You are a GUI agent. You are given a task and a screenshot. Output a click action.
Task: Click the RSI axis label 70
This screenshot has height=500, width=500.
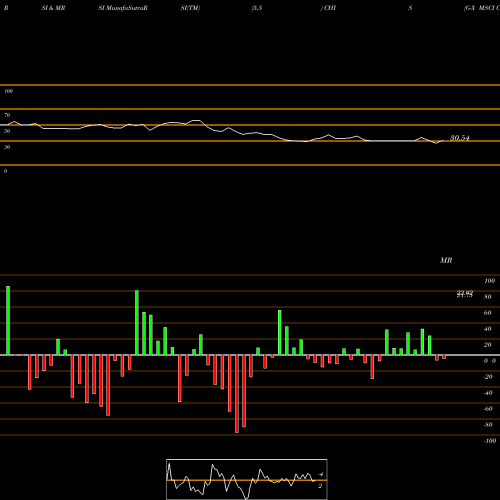[x=7, y=115]
